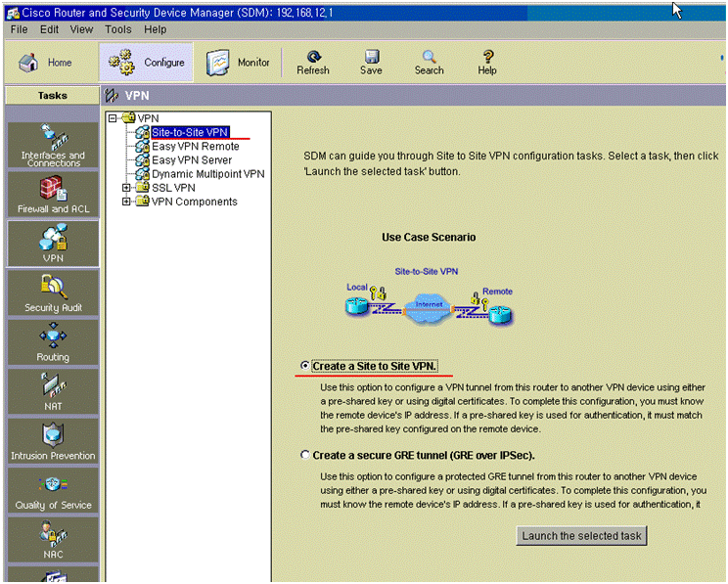Click the Tasks panel header
This screenshot has width=728, height=584.
53,96
